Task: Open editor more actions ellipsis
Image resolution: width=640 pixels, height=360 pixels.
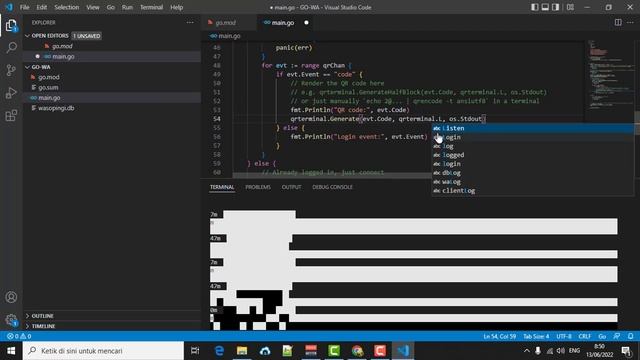Action: tap(630, 22)
